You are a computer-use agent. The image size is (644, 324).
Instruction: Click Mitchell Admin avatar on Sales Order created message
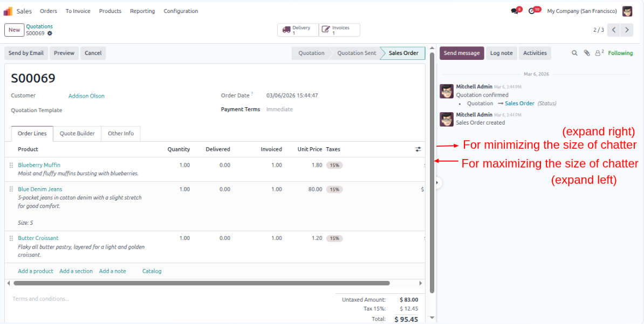coord(447,119)
